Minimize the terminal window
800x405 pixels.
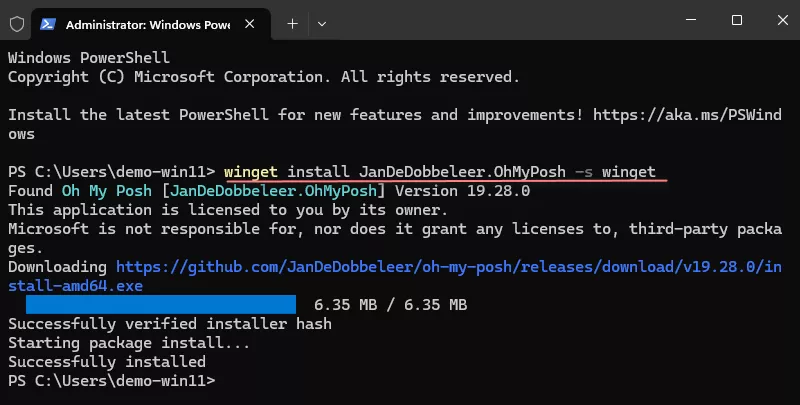click(x=691, y=20)
